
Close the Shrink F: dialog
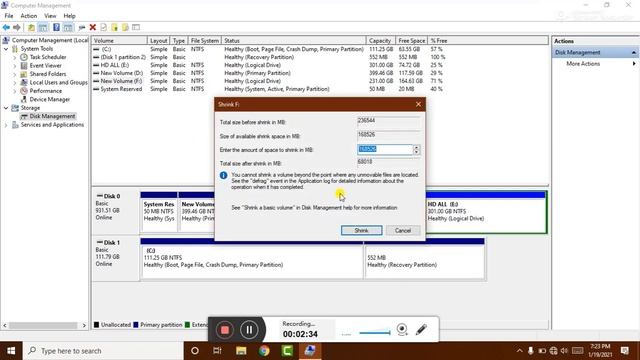tap(418, 104)
